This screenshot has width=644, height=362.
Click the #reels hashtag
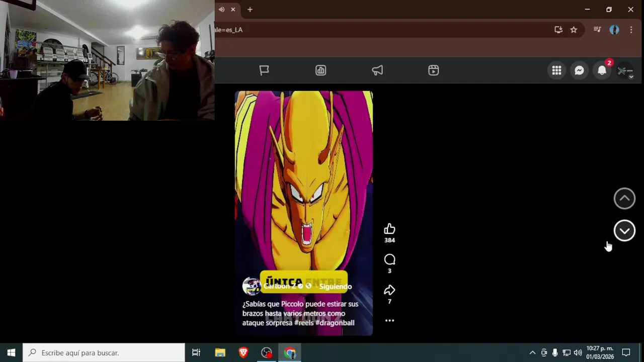(x=303, y=323)
